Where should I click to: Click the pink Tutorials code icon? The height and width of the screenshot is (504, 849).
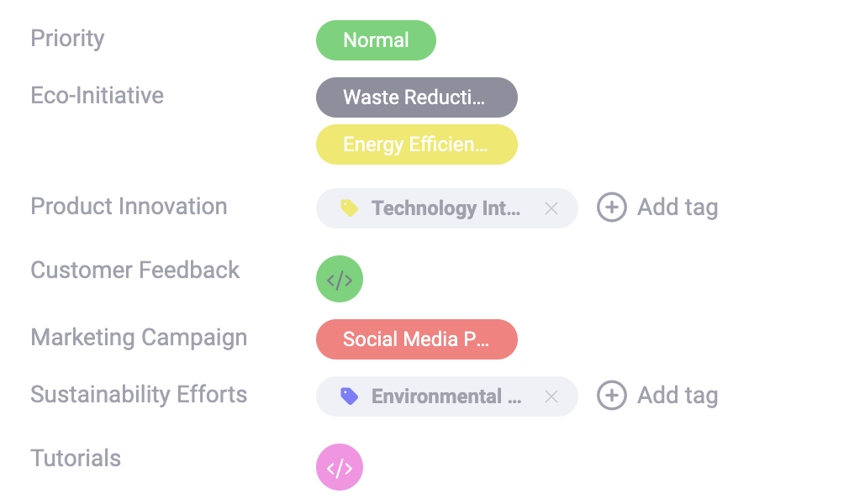pos(340,467)
